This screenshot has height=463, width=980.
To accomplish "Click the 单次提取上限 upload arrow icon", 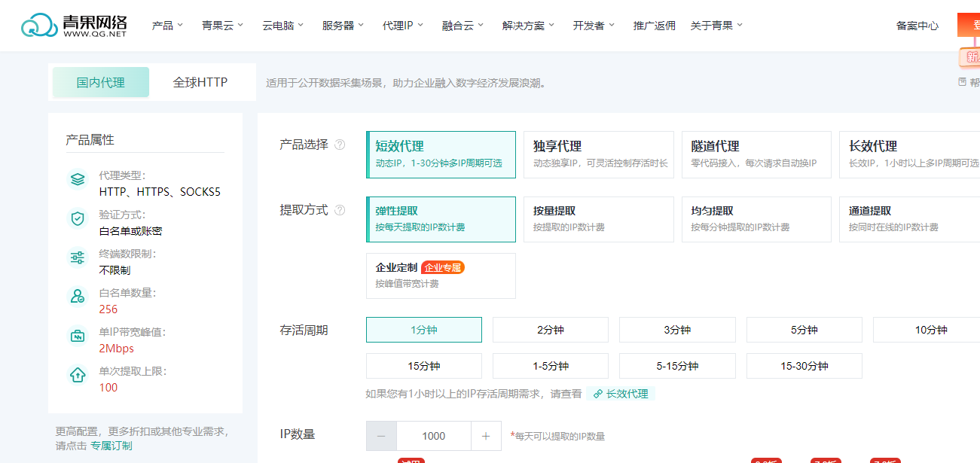I will [x=78, y=375].
